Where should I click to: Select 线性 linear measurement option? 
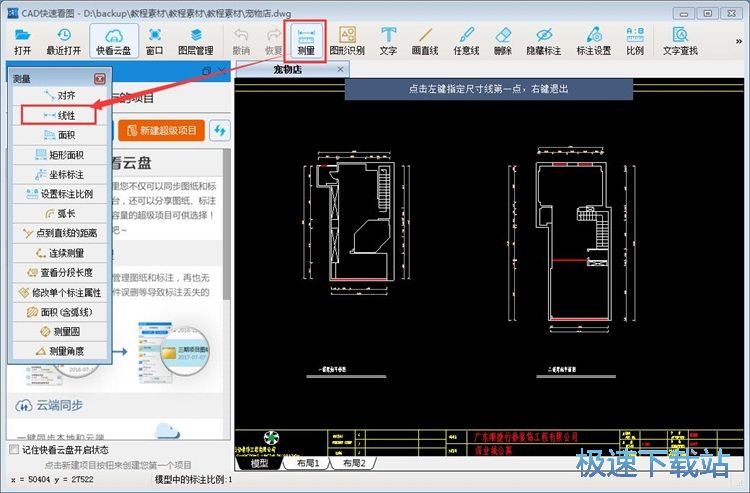point(58,115)
